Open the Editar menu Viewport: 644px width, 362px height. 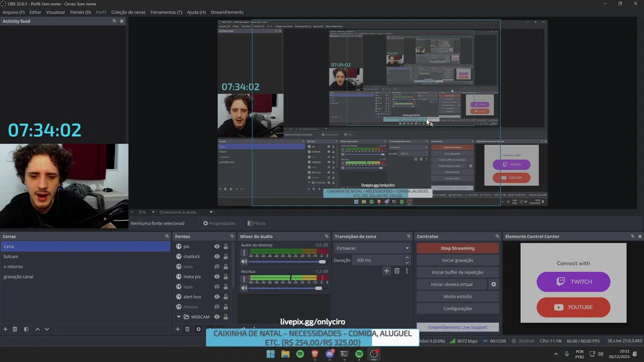pos(35,12)
